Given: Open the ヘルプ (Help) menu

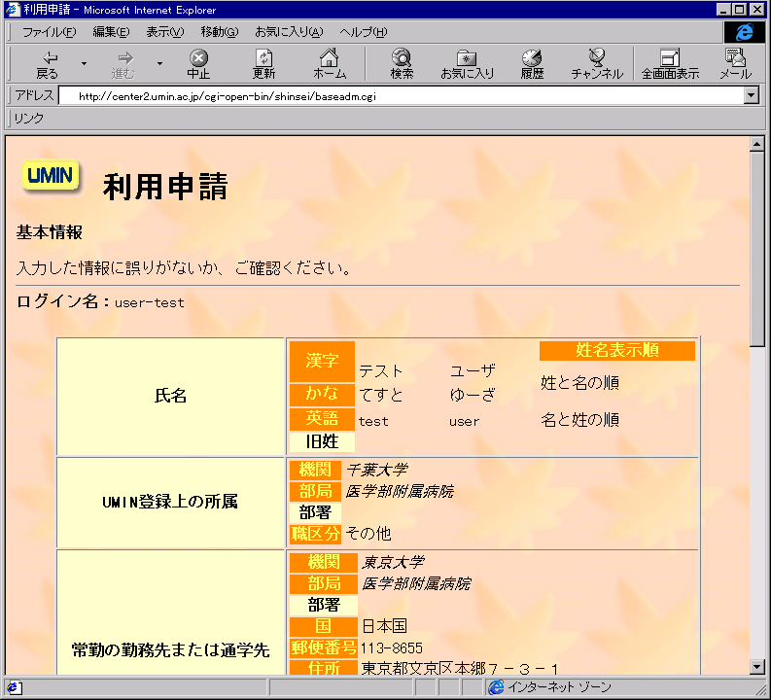Looking at the screenshot, I should point(363,32).
